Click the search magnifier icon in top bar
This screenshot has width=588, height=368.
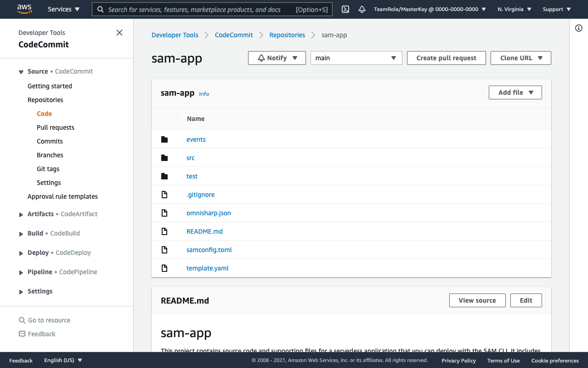pos(101,9)
